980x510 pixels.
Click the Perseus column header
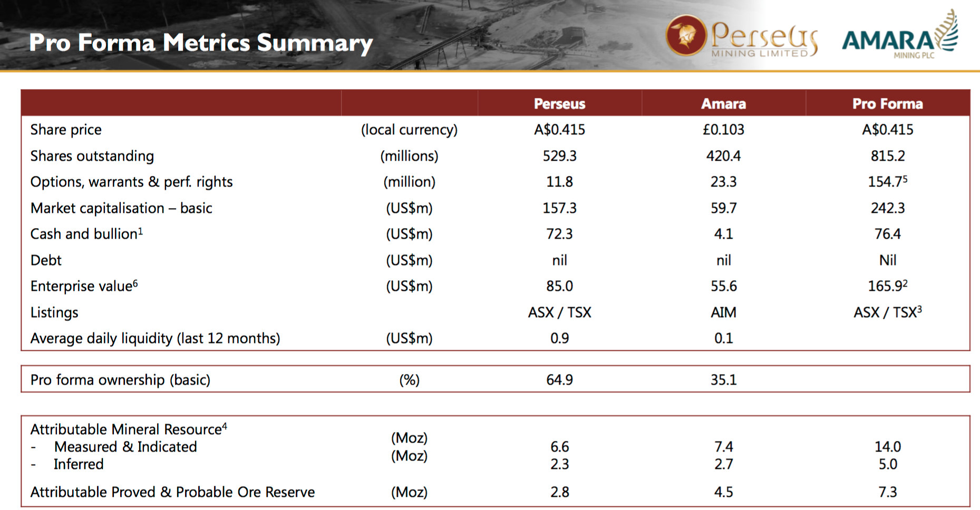point(559,104)
